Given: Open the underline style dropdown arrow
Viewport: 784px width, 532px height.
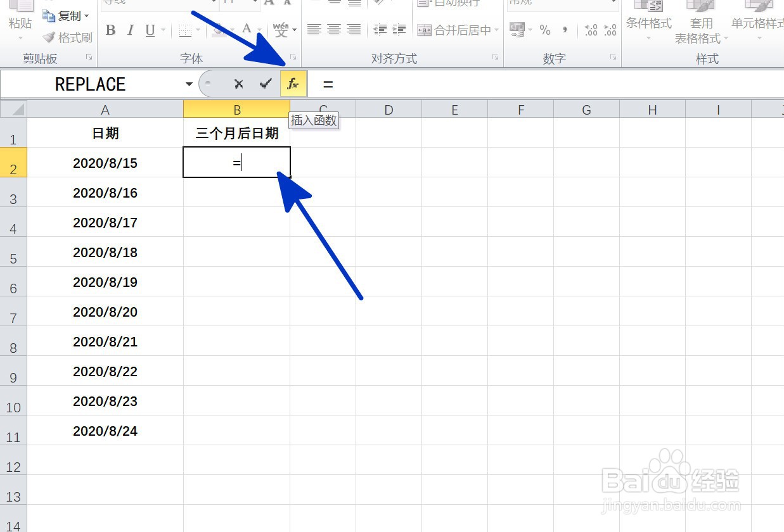Looking at the screenshot, I should tap(163, 30).
